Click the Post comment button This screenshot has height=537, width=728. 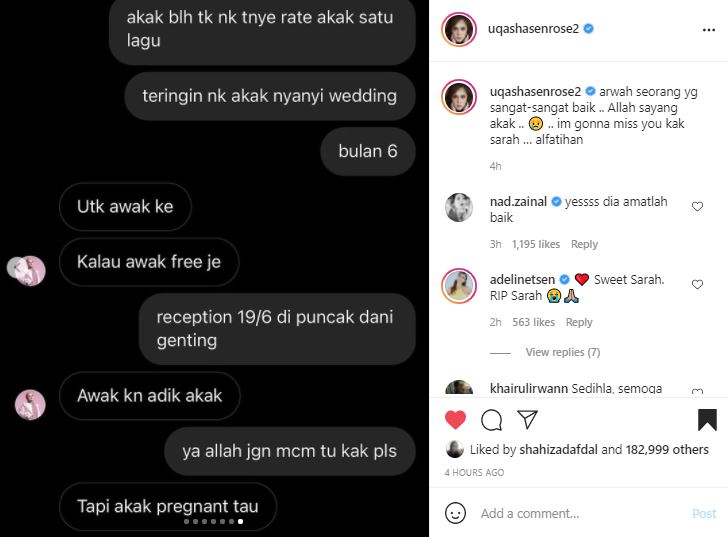(x=704, y=513)
